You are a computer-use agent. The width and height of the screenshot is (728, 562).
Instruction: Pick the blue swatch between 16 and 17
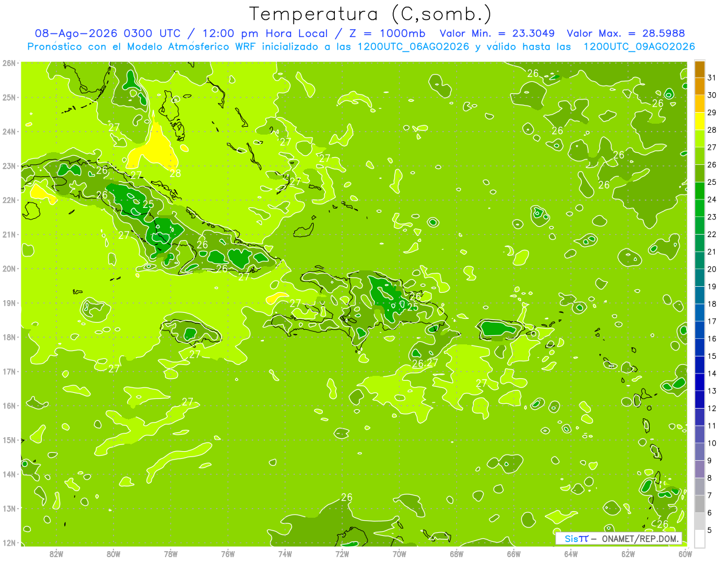pyautogui.click(x=699, y=330)
